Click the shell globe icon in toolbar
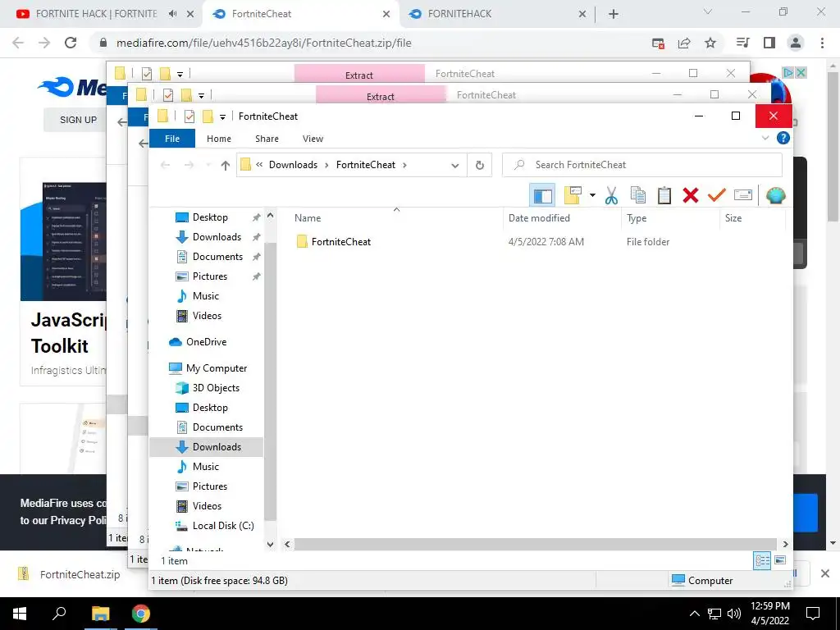The image size is (840, 630). pyautogui.click(x=775, y=195)
